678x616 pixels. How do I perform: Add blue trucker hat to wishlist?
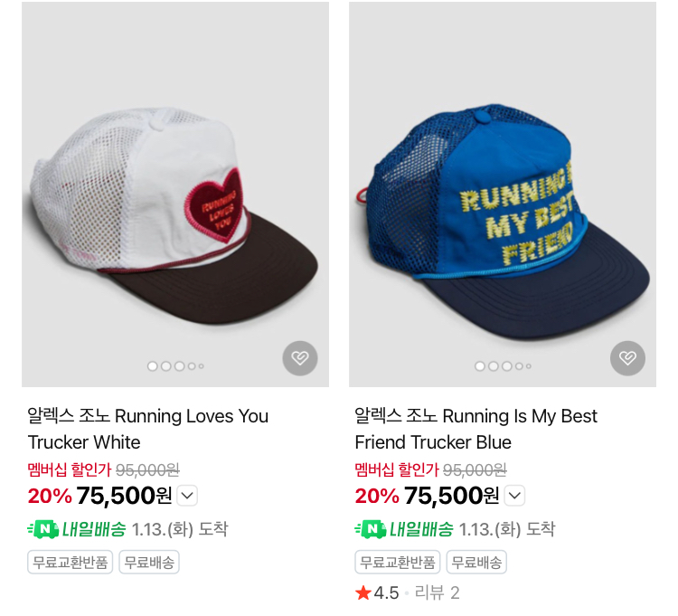(x=627, y=358)
